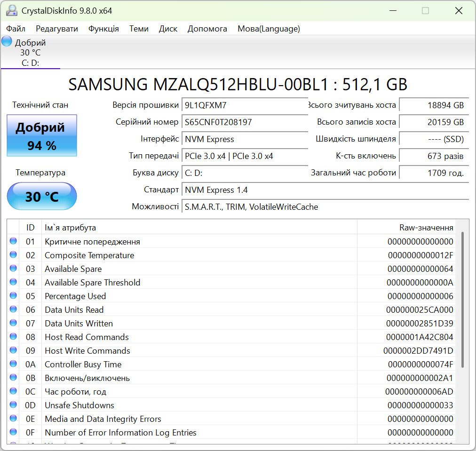Click raw value 000000000006AD
The width and height of the screenshot is (476, 451).
pyautogui.click(x=419, y=392)
